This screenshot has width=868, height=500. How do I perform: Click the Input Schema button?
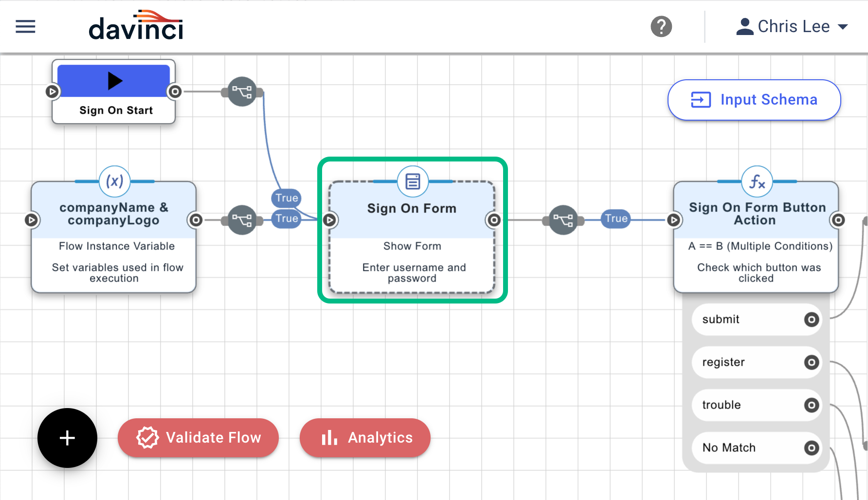pyautogui.click(x=753, y=100)
